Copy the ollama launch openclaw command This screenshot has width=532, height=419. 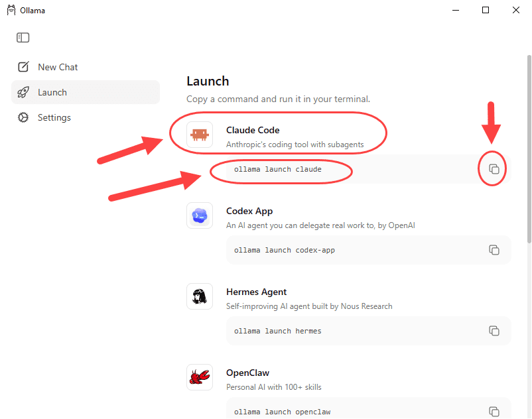[494, 411]
